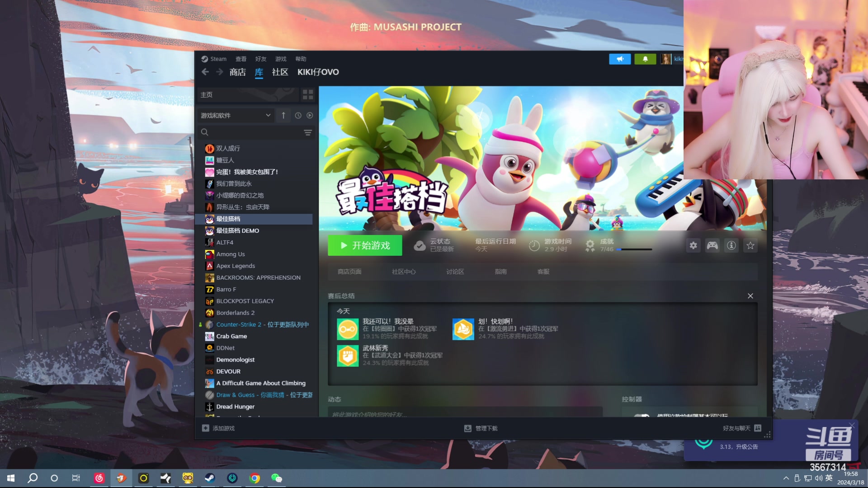Open 好友与聊天 friends and chat
This screenshot has height=488, width=868.
coord(742,428)
